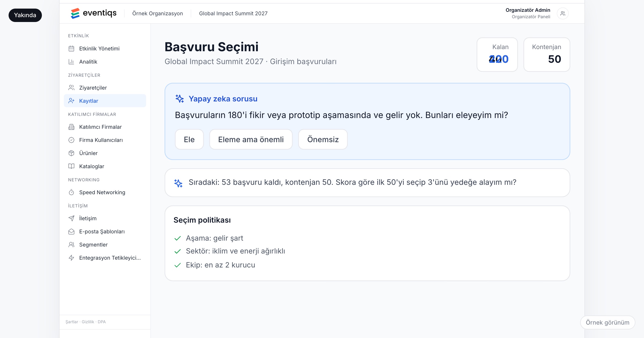644x338 pixels.
Task: Click Örnek Organizasyon in the header
Action: click(158, 13)
